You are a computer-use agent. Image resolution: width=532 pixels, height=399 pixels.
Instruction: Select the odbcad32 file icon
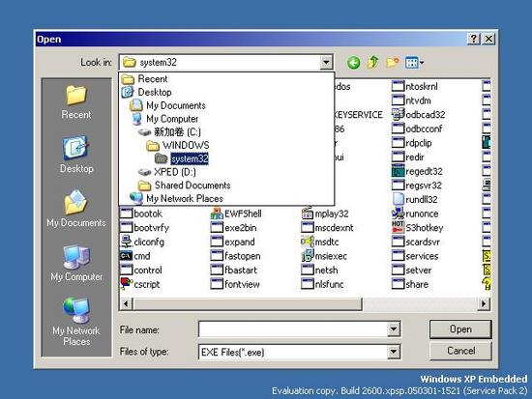[398, 115]
